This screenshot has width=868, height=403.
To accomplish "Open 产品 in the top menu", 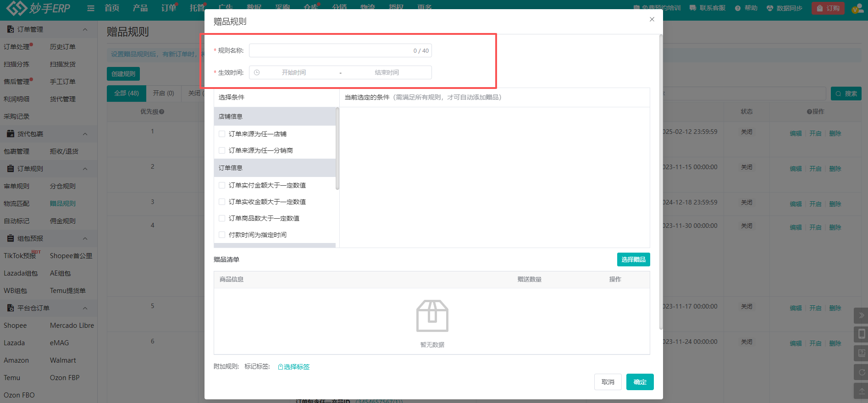I will point(140,8).
